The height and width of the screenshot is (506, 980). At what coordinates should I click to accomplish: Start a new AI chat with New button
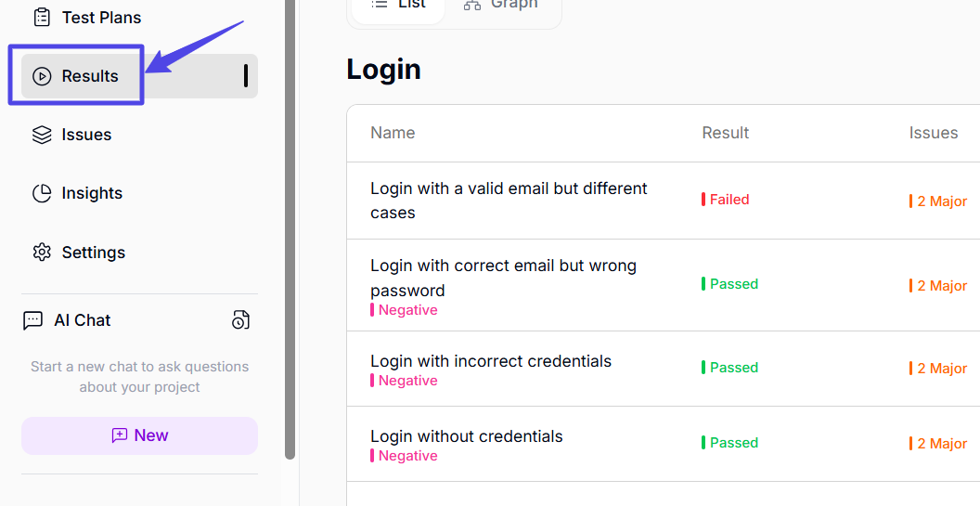tap(139, 435)
